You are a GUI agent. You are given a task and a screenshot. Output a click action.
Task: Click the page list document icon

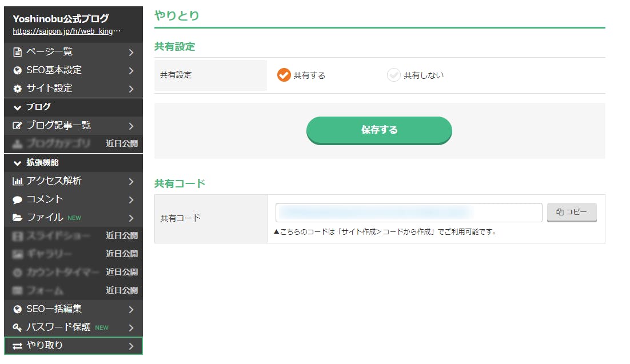click(x=17, y=52)
